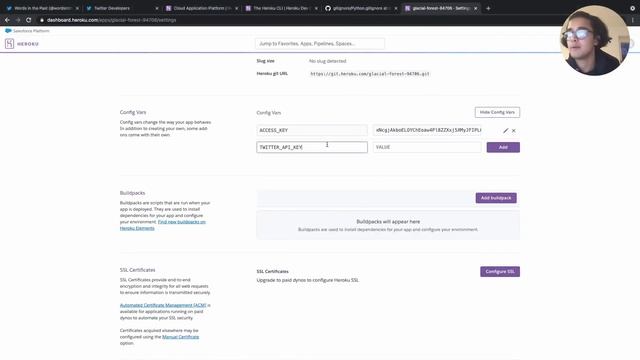The image size is (640, 360).
Task: Click the browser address bar URL
Action: [111, 20]
